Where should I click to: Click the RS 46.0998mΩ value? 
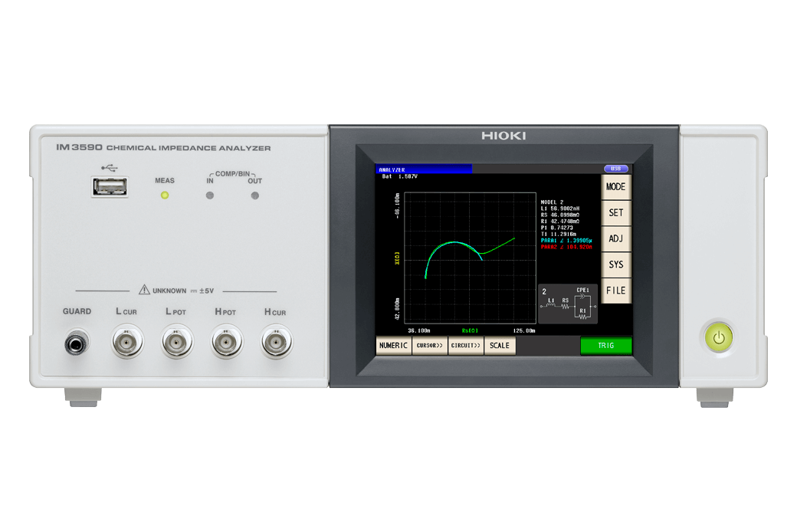(559, 215)
